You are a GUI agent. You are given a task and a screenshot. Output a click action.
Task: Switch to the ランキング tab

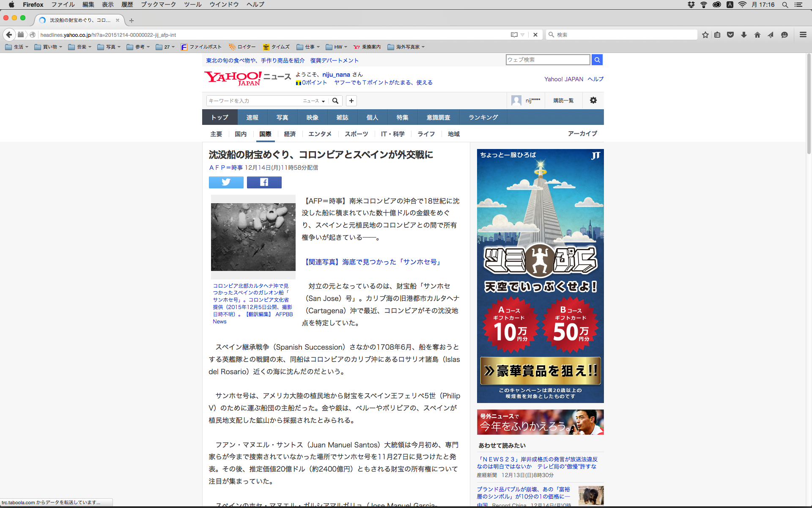click(x=483, y=117)
